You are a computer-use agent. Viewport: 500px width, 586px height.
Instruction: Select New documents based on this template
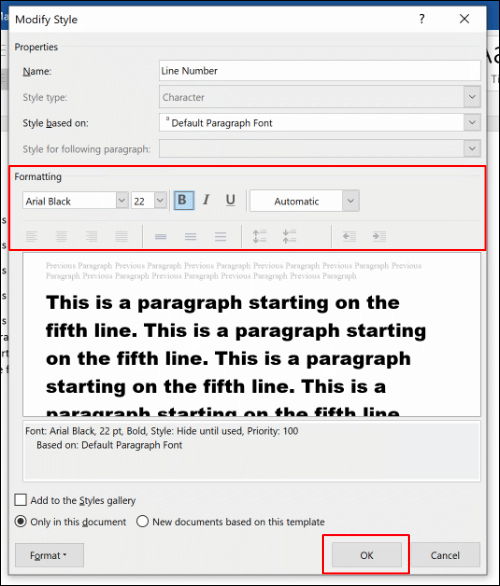(x=142, y=521)
